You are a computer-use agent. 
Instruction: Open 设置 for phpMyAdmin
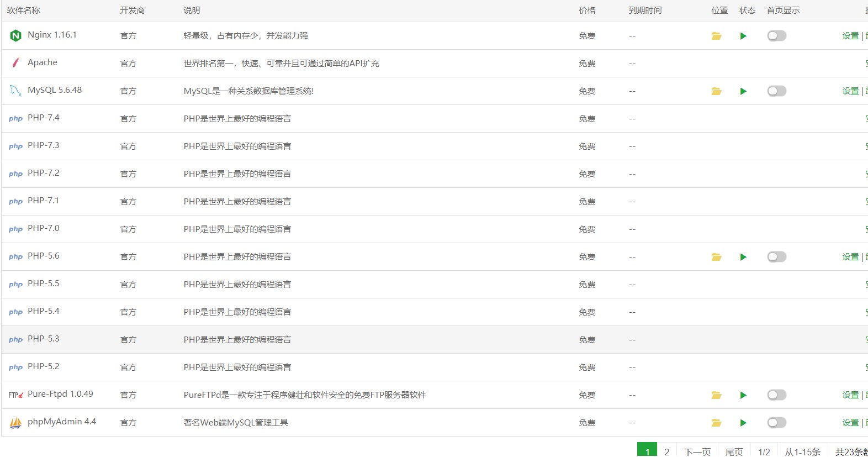pos(850,423)
